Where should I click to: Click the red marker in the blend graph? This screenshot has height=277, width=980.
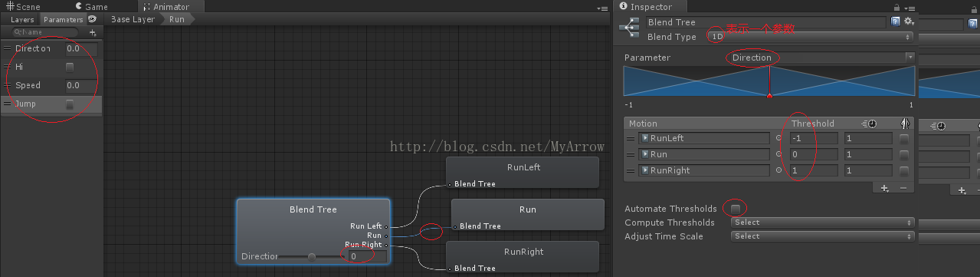769,95
